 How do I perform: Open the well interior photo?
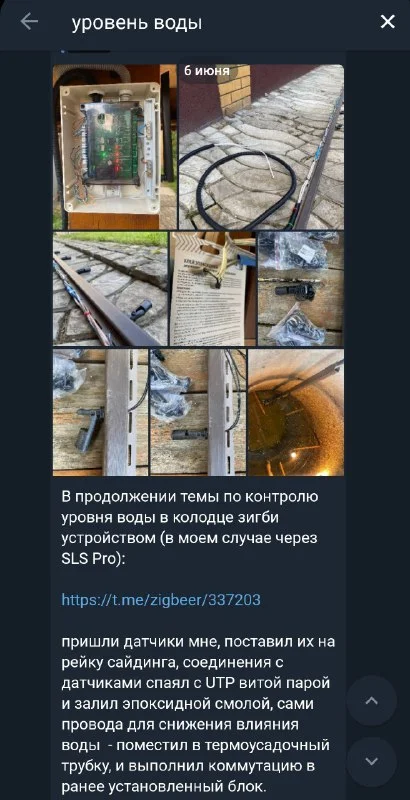point(296,412)
